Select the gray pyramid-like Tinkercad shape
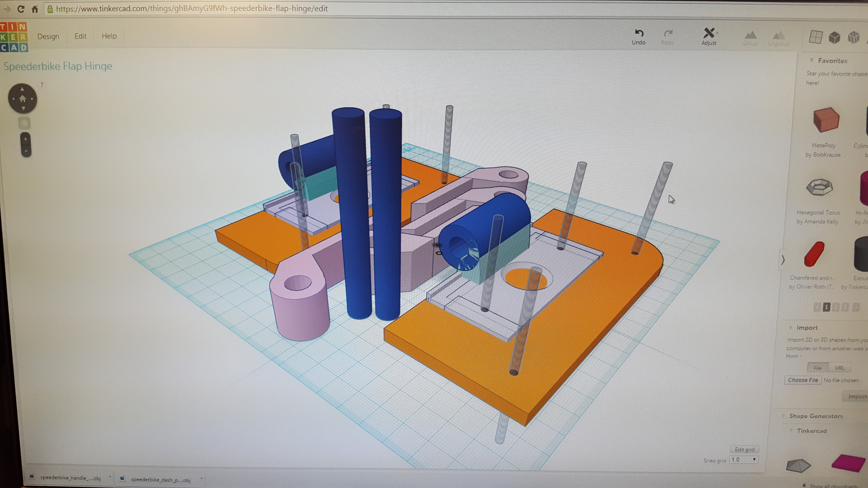 click(x=798, y=465)
